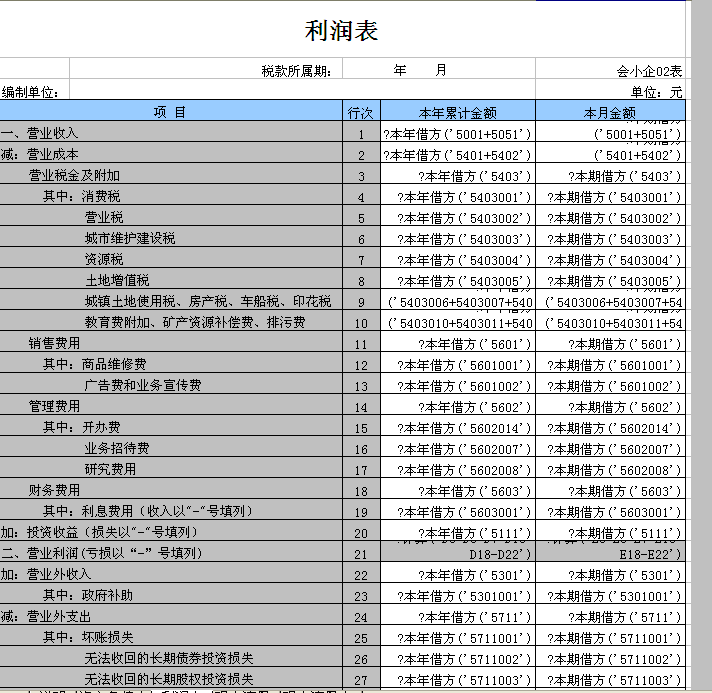
Task: Click the 利润表 title cell
Action: (341, 31)
